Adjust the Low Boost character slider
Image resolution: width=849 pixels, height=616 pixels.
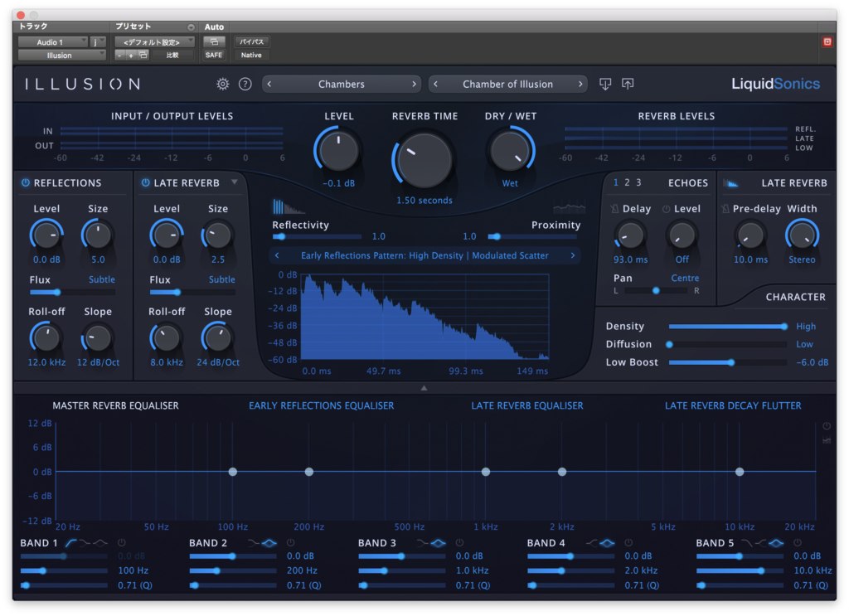pos(730,362)
